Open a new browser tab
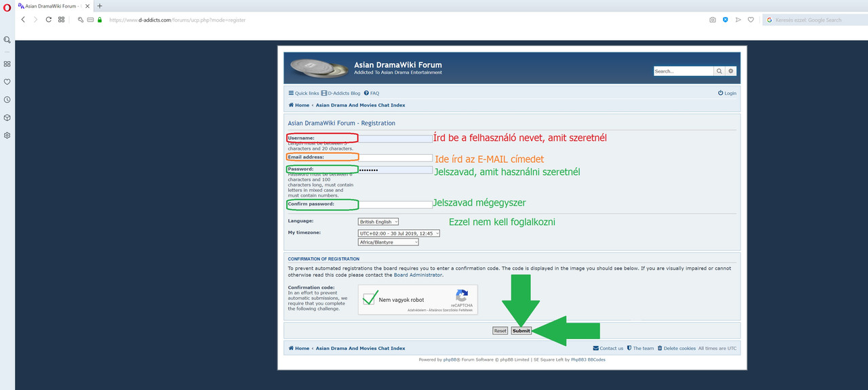The image size is (868, 390). point(100,6)
